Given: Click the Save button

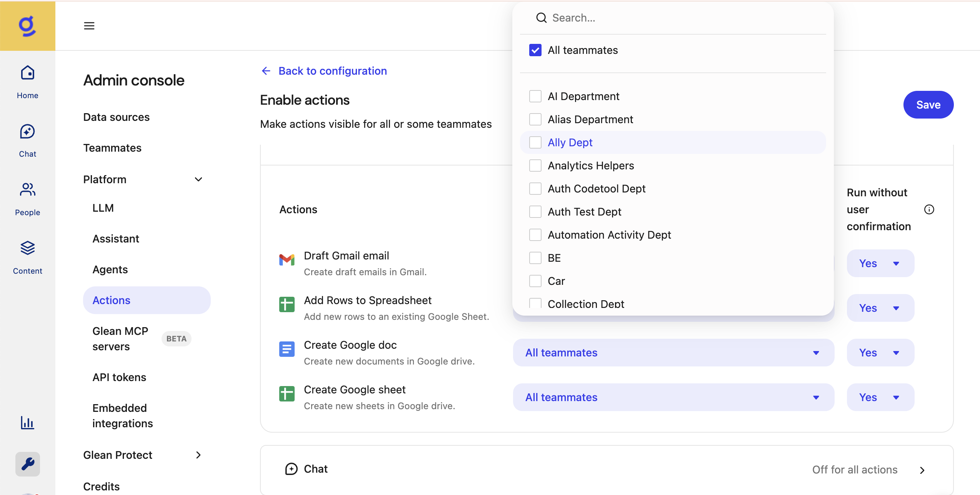Looking at the screenshot, I should coord(928,105).
